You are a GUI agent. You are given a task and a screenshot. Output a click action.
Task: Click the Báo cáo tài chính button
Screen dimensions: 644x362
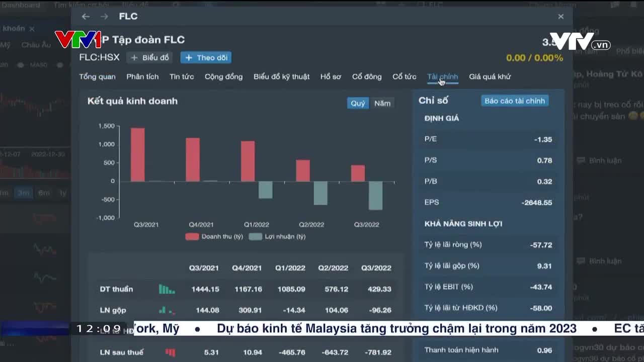(x=514, y=101)
